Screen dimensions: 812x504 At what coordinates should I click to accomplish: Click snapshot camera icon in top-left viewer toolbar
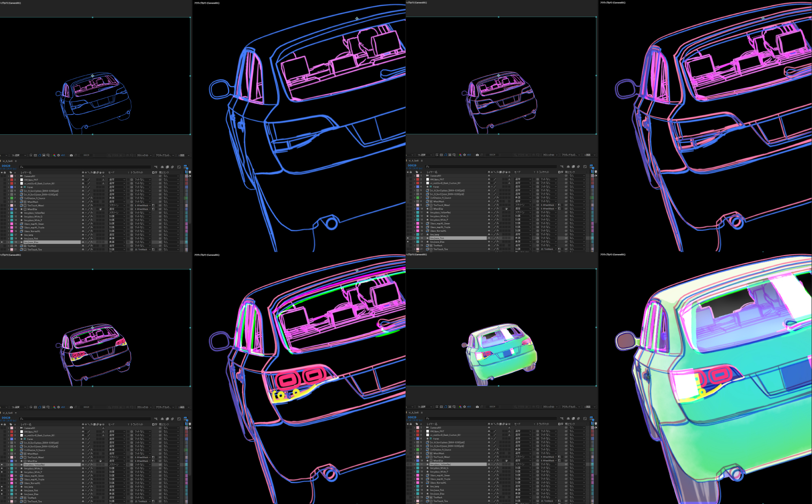click(x=71, y=155)
